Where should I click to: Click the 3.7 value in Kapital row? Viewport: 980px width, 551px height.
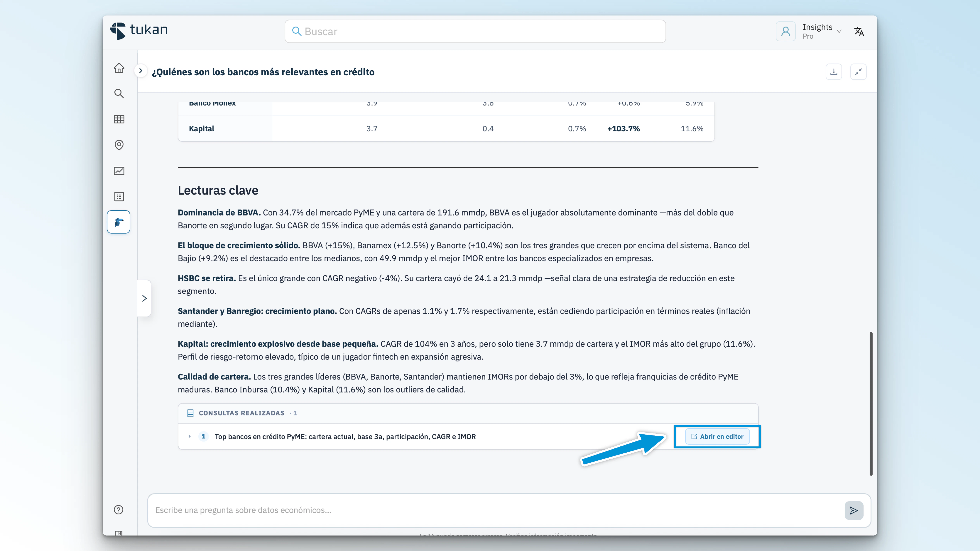tap(372, 129)
